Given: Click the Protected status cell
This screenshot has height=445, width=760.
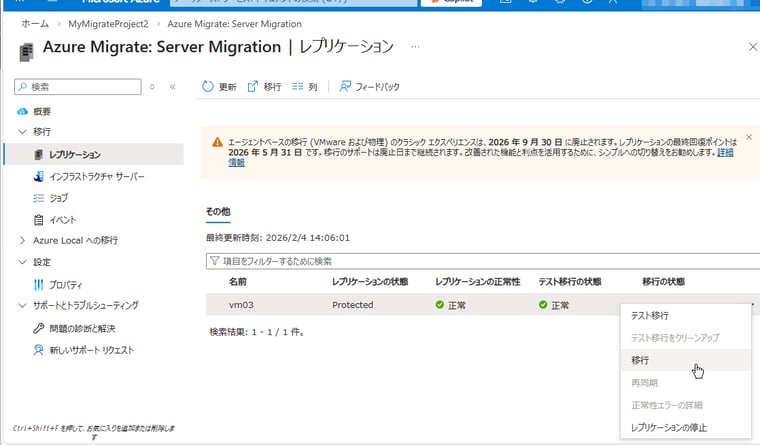Looking at the screenshot, I should (x=352, y=304).
